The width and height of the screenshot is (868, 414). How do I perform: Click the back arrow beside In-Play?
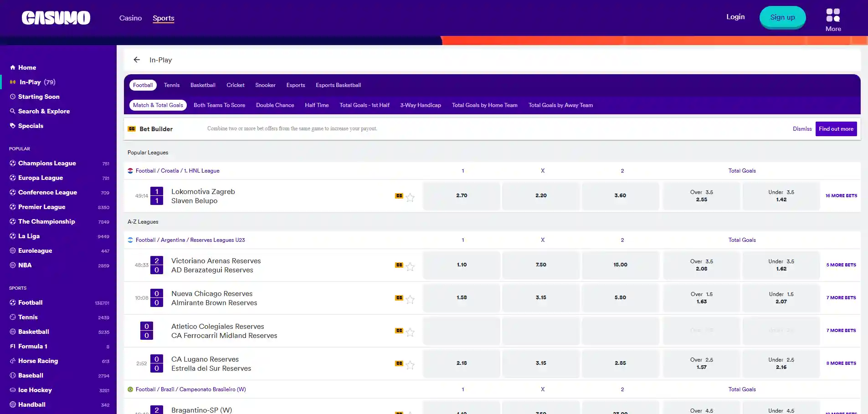pyautogui.click(x=137, y=60)
